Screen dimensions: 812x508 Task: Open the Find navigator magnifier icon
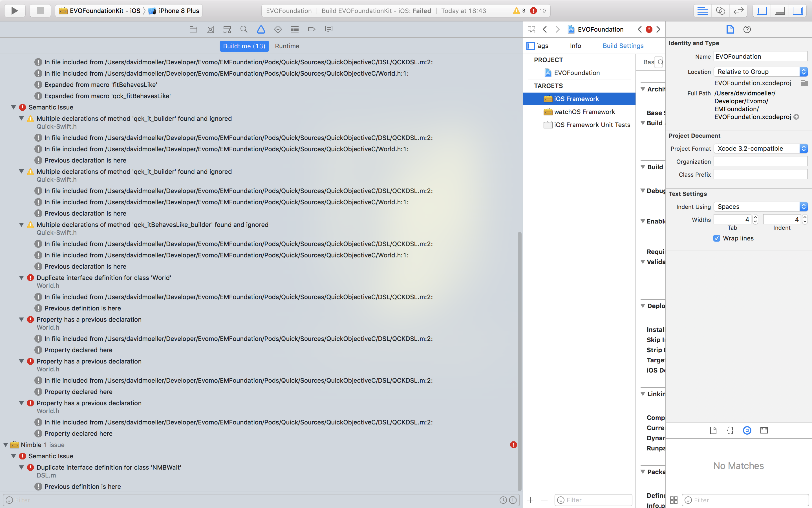coord(244,29)
